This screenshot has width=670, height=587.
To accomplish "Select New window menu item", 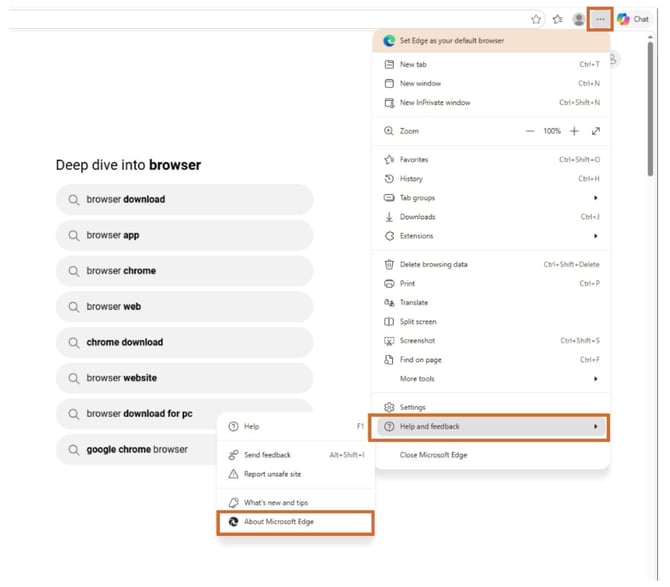I will tap(491, 83).
